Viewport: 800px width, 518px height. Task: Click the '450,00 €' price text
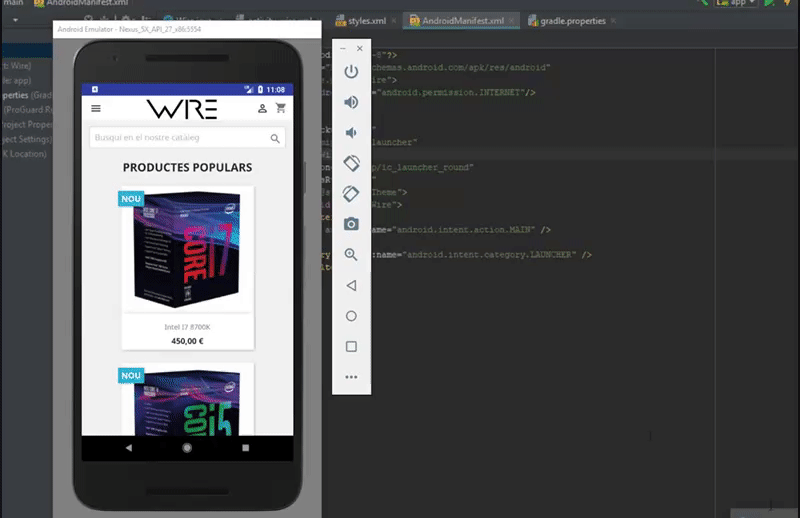[x=187, y=341]
